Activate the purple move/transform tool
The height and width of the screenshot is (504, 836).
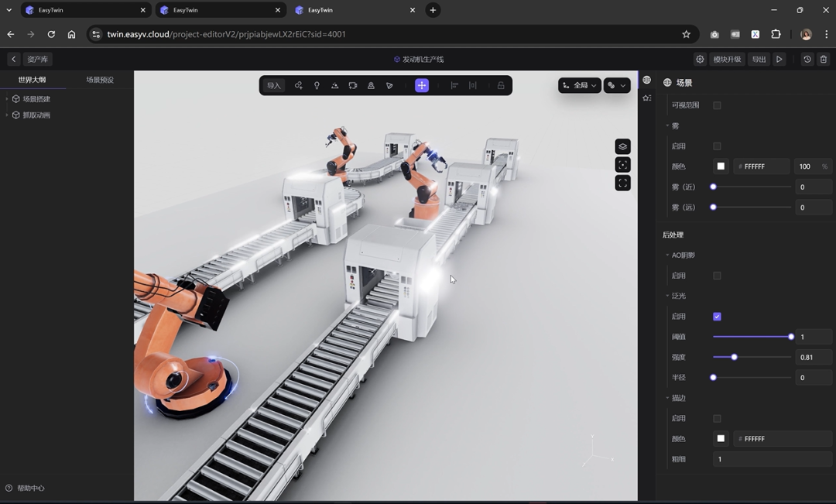[x=422, y=86]
